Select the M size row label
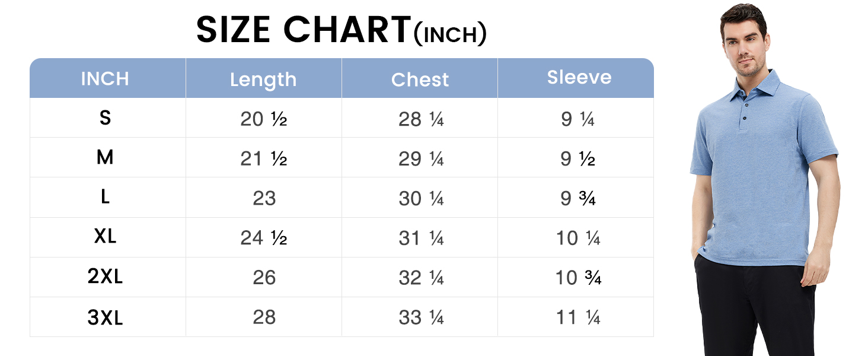 [x=105, y=157]
